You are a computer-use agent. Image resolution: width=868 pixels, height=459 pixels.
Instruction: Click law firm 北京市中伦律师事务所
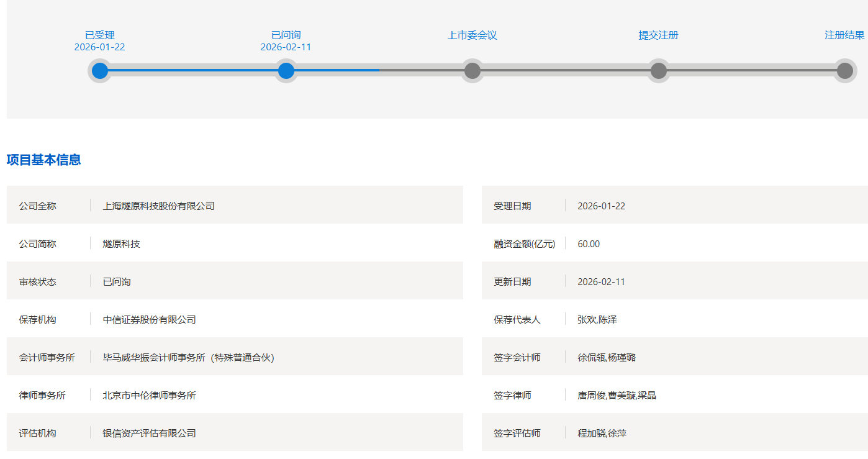(x=149, y=395)
